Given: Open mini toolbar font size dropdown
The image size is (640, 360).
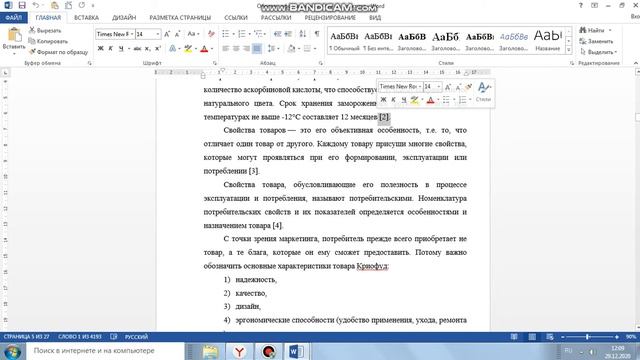Looking at the screenshot, I should click(439, 87).
